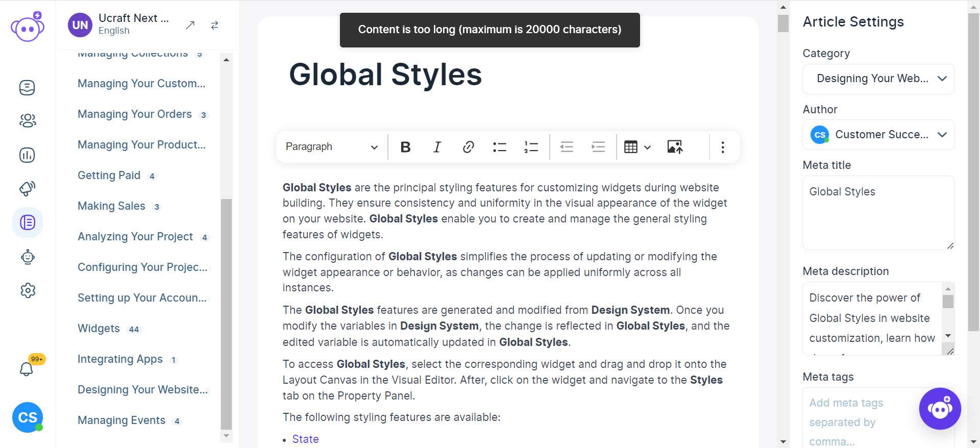Click the Meta description scroll down arrow
Screen dimensions: 980x448
pos(948,335)
